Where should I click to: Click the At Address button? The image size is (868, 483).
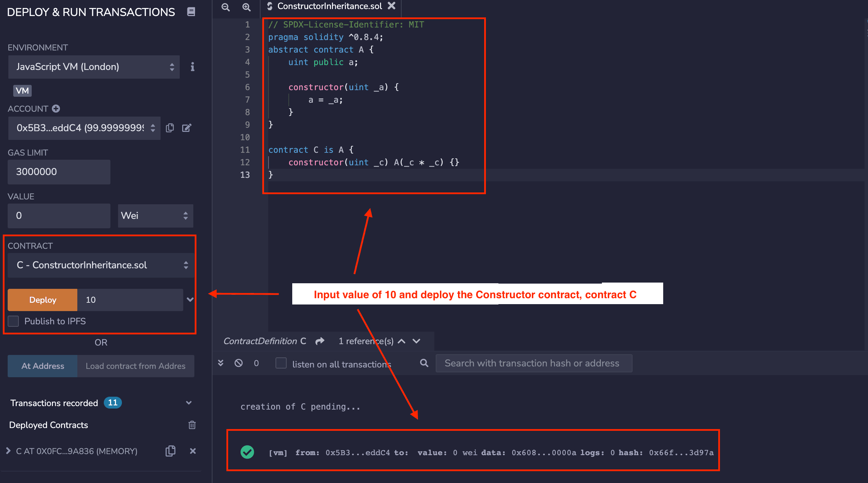[x=42, y=366]
